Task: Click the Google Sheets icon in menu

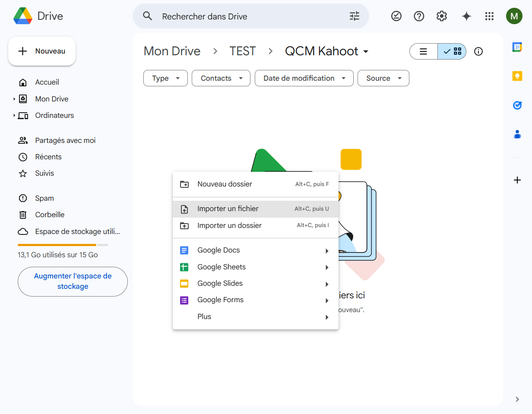Action: [x=184, y=267]
